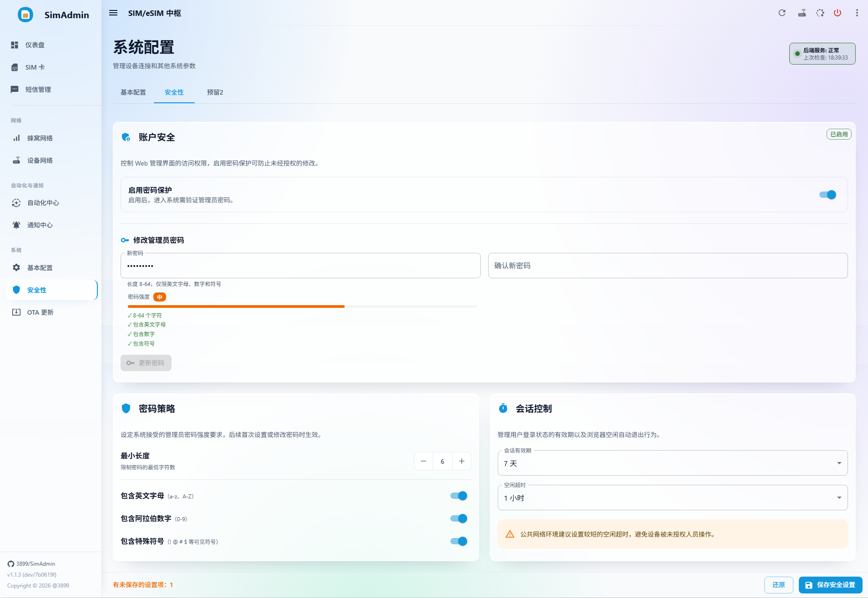Click the signal bars icon beside 蜂窝网络
The image size is (868, 598).
pyautogui.click(x=16, y=138)
